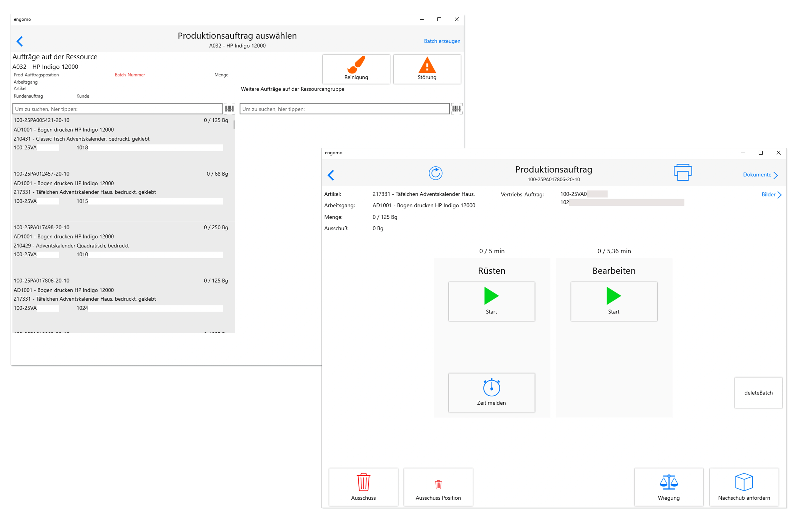Select order 100-25PA017498-20-10

pyautogui.click(x=124, y=248)
